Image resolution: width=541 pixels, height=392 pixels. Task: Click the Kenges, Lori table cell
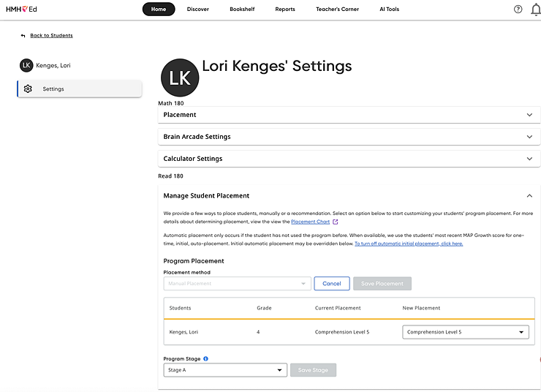[x=184, y=332]
